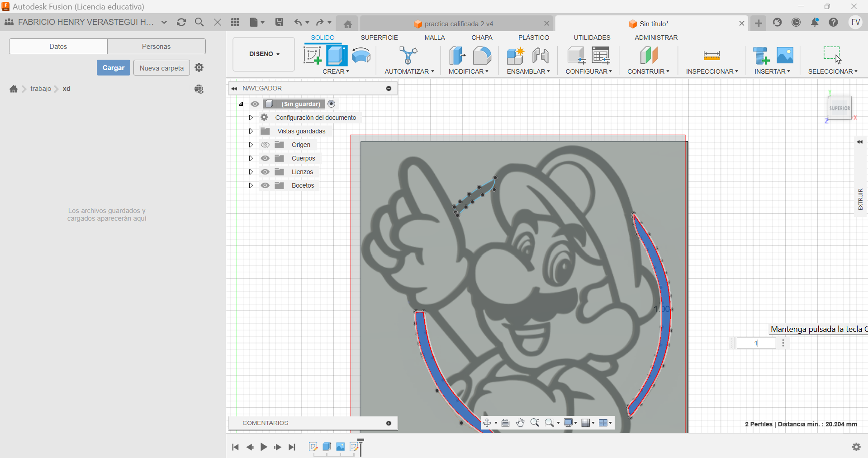Open the CREAR dropdown menu

pyautogui.click(x=336, y=71)
